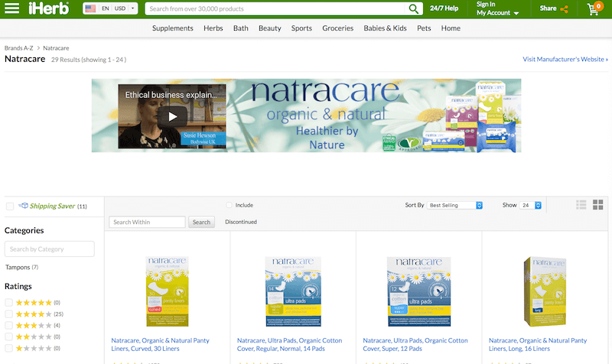Open Ultra Pads Regular 14 Pads link
Viewport: 612px width, 364px height.
coord(289,344)
